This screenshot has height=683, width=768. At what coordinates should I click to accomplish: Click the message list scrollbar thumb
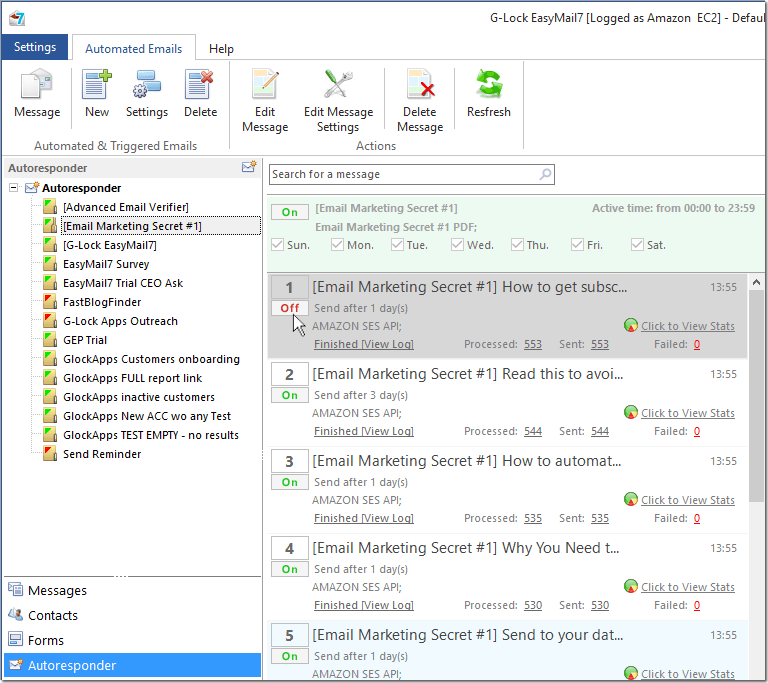[756, 395]
